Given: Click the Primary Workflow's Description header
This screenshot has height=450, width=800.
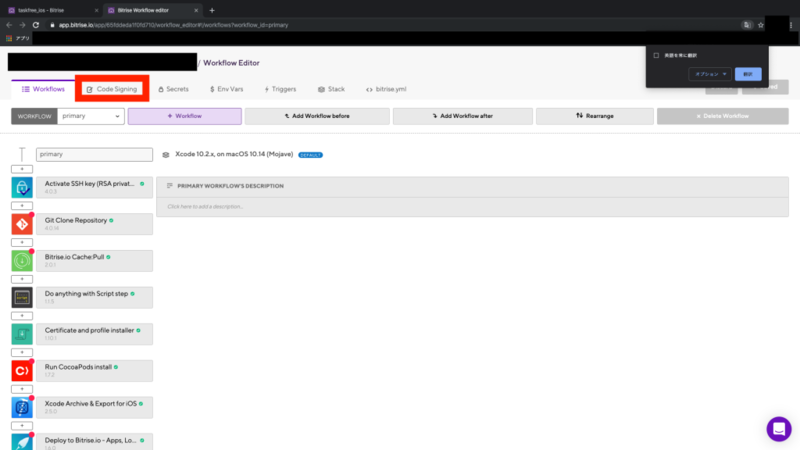Looking at the screenshot, I should click(x=472, y=186).
